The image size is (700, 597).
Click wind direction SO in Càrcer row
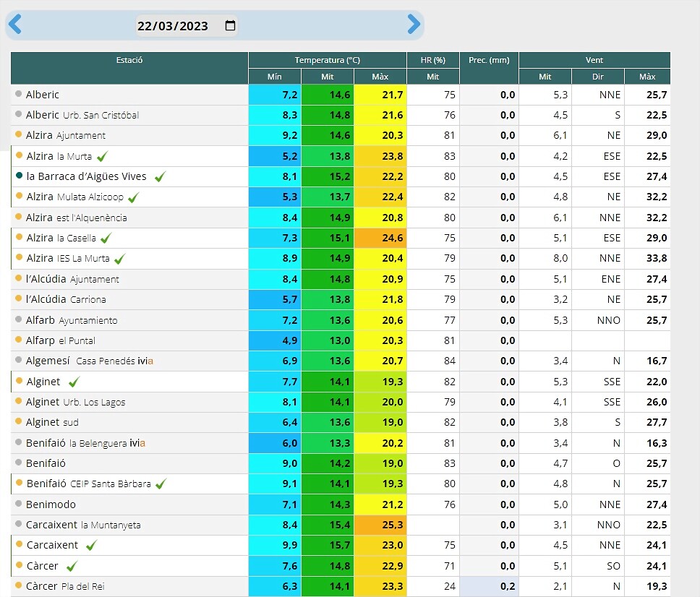click(x=598, y=566)
